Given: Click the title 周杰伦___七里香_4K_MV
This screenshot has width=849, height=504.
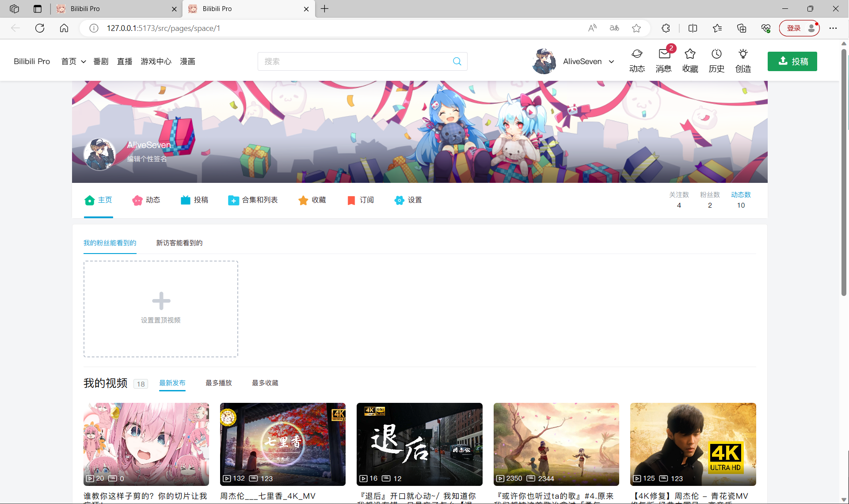Looking at the screenshot, I should (x=268, y=496).
